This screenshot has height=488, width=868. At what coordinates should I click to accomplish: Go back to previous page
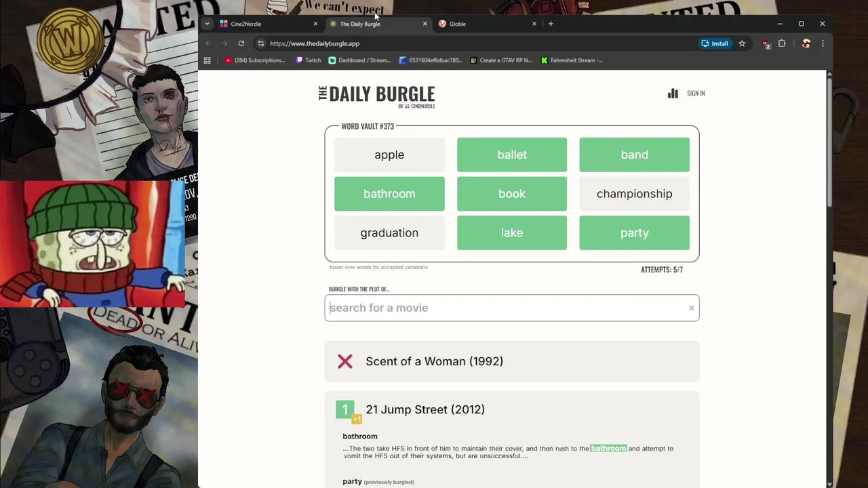coord(208,43)
